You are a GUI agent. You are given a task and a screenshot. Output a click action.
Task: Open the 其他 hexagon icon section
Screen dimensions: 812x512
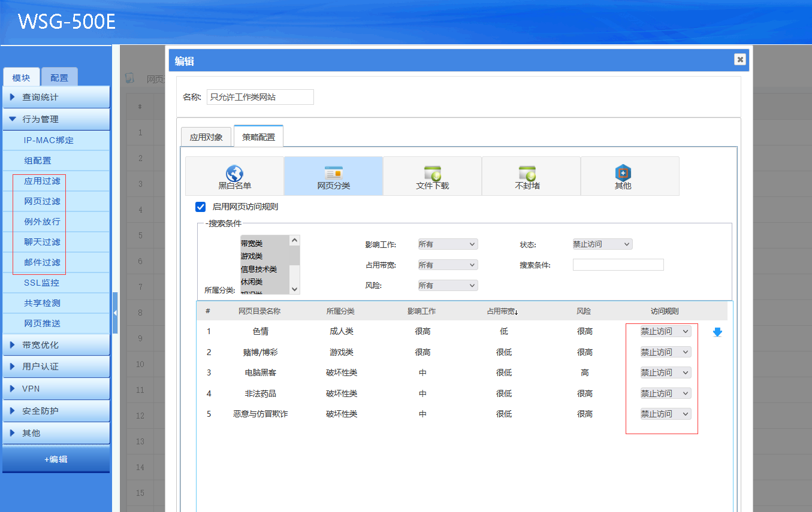point(623,176)
